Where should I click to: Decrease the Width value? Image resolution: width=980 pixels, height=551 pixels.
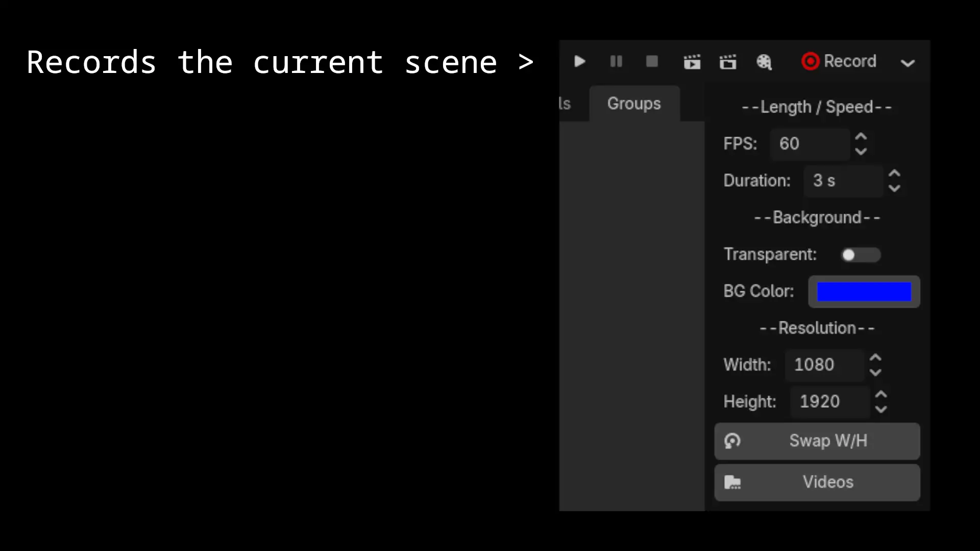click(x=875, y=372)
